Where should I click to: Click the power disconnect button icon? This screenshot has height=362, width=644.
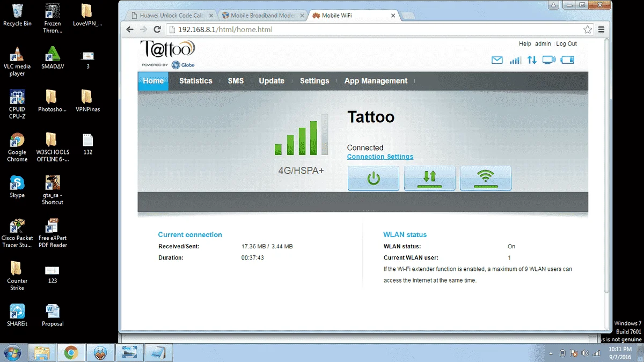pyautogui.click(x=374, y=178)
